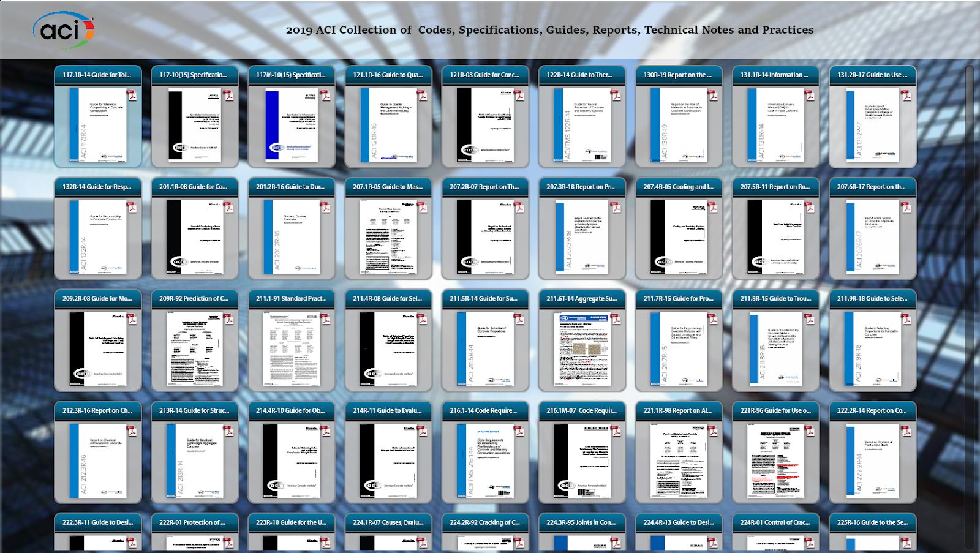Open PDF icon on 122R-14 Guide card
Screen dimensions: 980x553
coord(616,95)
